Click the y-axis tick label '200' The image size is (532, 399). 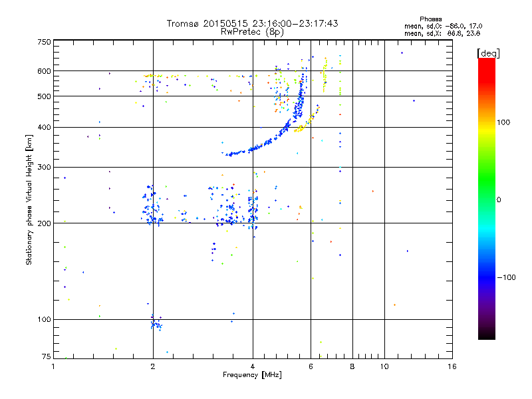pos(44,223)
